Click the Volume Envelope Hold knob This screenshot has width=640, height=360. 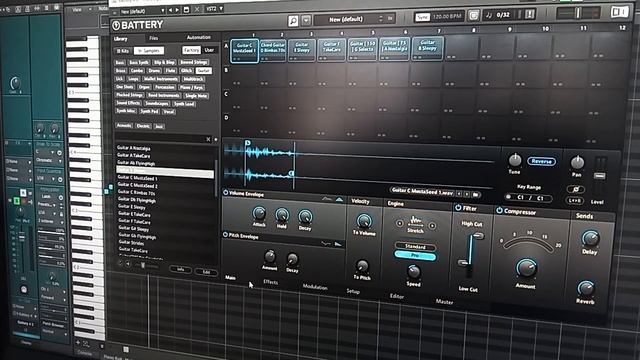[x=282, y=215]
